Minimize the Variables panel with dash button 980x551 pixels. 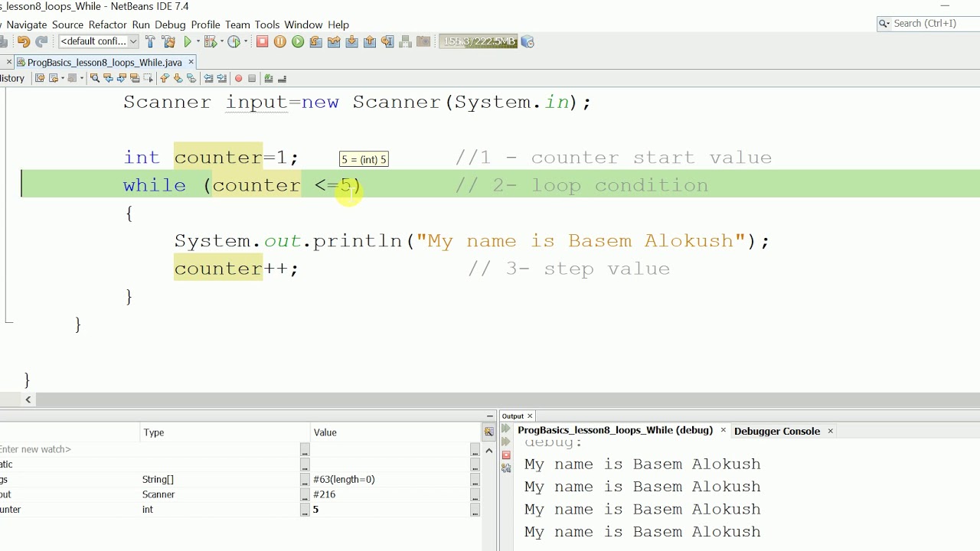point(490,416)
